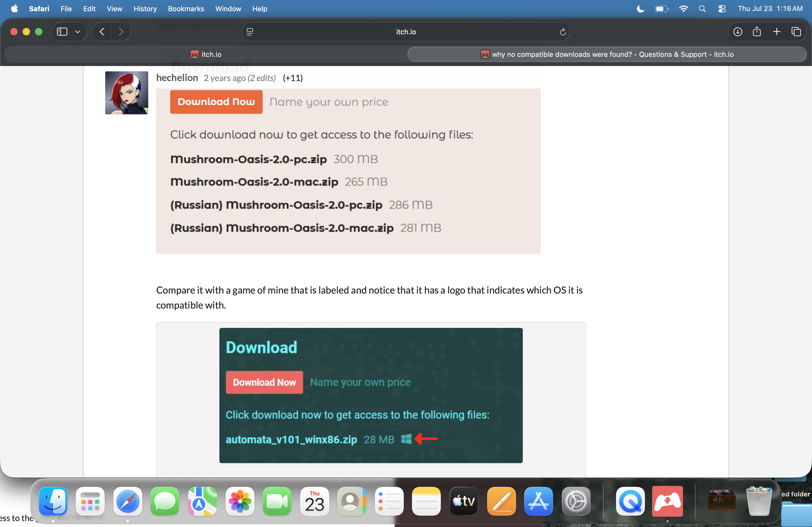The height and width of the screenshot is (527, 812).
Task: Show Safari downloads
Action: point(738,32)
